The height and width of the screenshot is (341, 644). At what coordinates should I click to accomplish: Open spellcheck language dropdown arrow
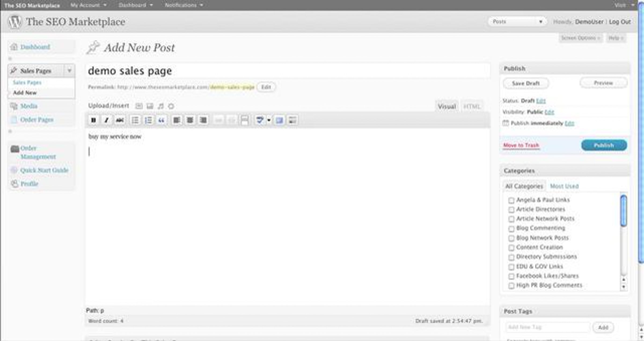click(x=269, y=120)
